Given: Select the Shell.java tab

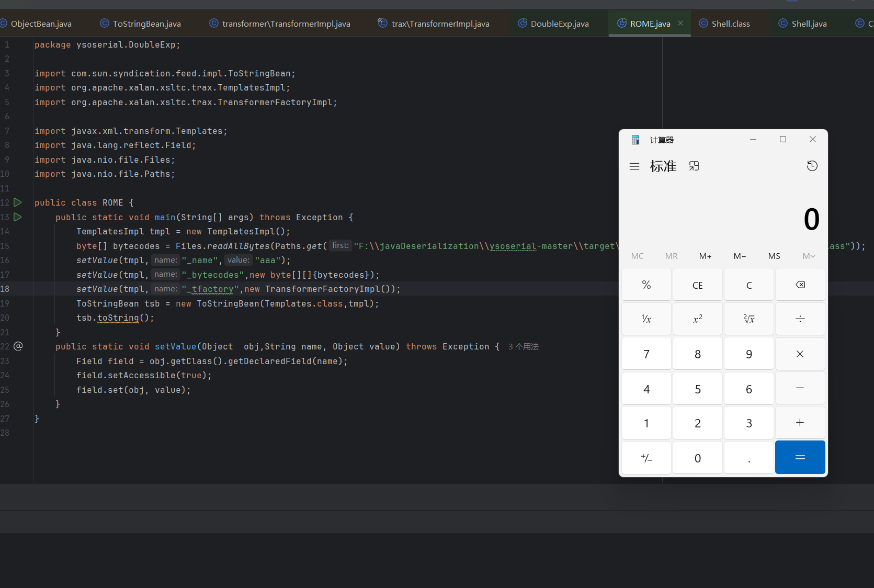Looking at the screenshot, I should [x=803, y=24].
